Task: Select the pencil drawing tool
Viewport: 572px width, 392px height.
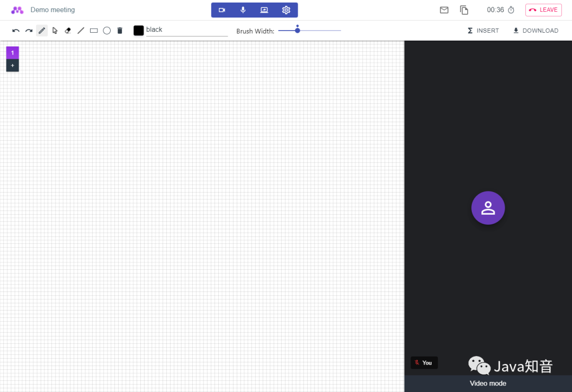Action: [42, 31]
